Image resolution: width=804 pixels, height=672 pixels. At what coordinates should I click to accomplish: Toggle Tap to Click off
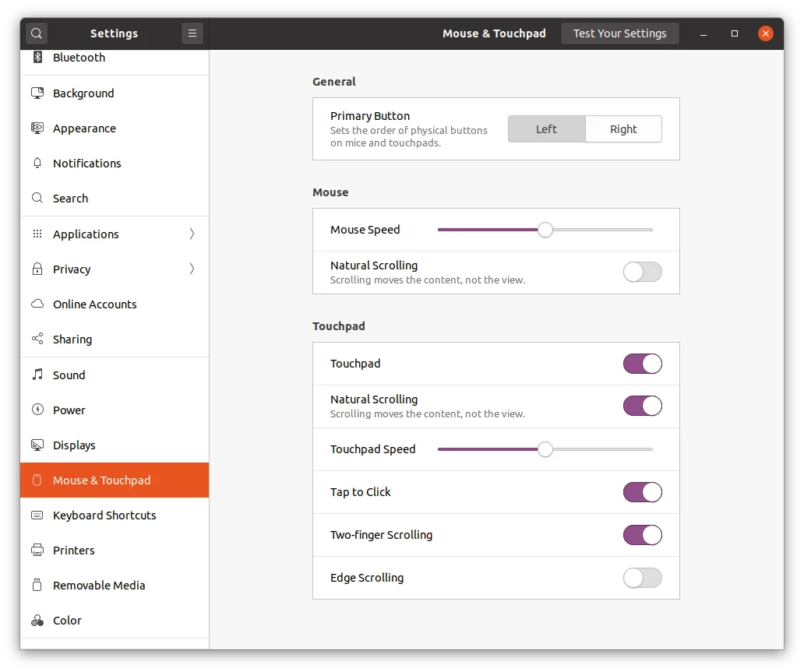643,492
